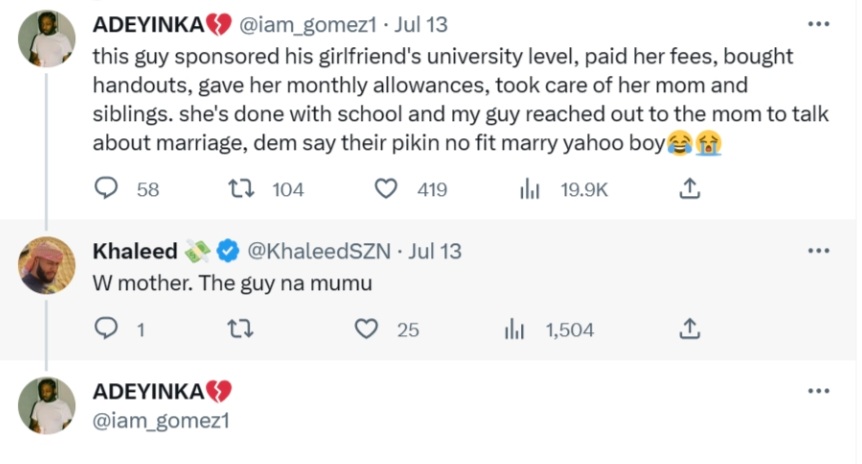
Task: Like Khaleed's tweet with 25 likes
Action: [x=368, y=329]
